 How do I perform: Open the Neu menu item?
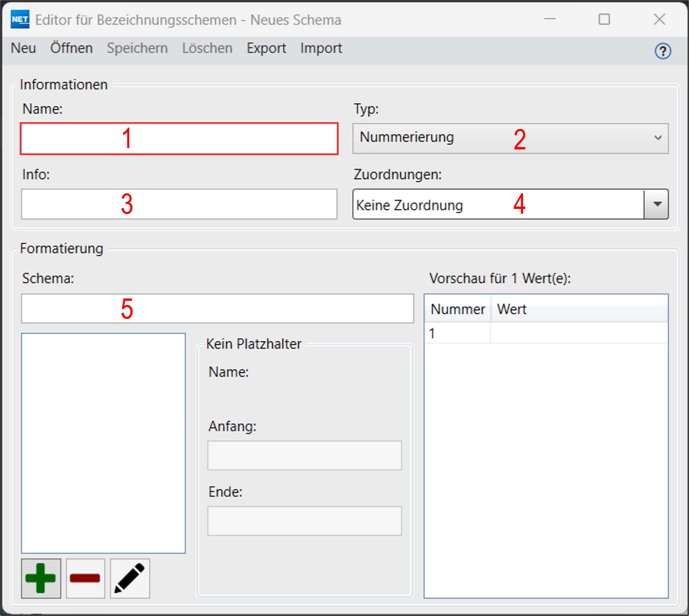point(23,48)
